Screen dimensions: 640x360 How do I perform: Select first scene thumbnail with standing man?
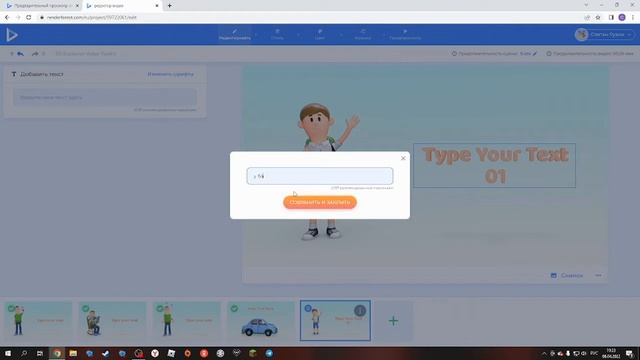(x=38, y=321)
